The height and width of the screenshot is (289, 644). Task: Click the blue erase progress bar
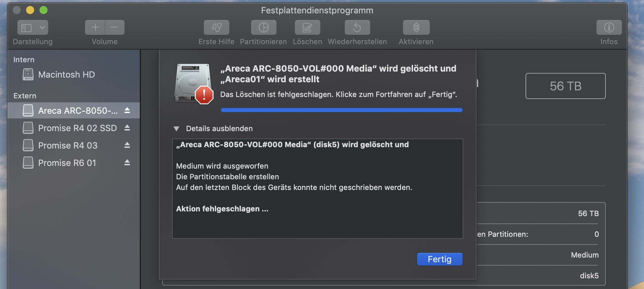(341, 110)
